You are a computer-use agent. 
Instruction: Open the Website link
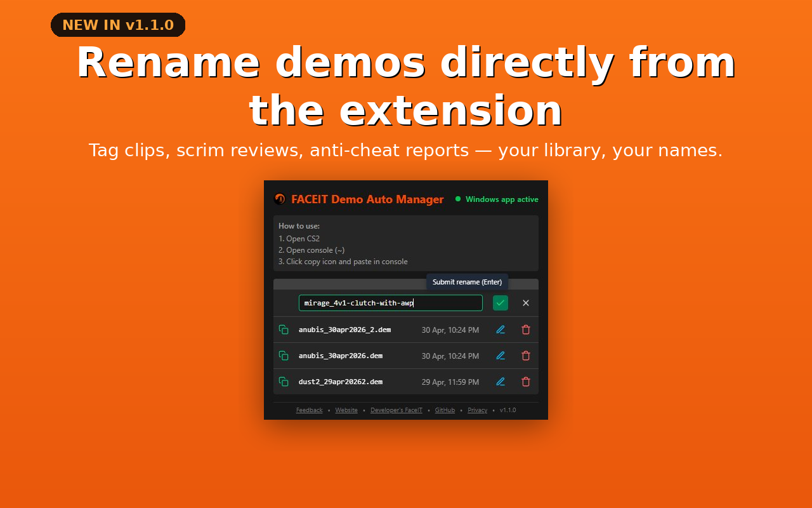point(346,410)
